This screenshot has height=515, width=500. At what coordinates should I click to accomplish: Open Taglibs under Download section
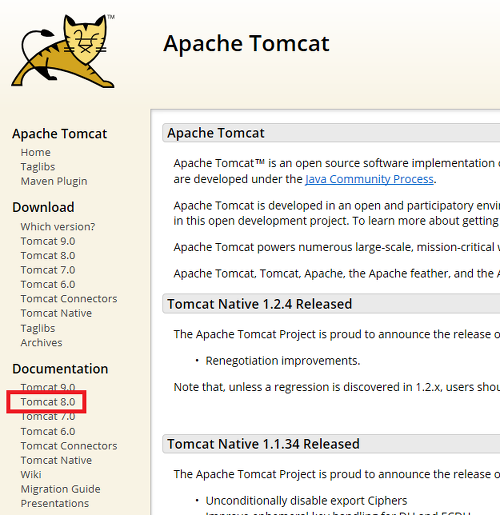(x=38, y=328)
